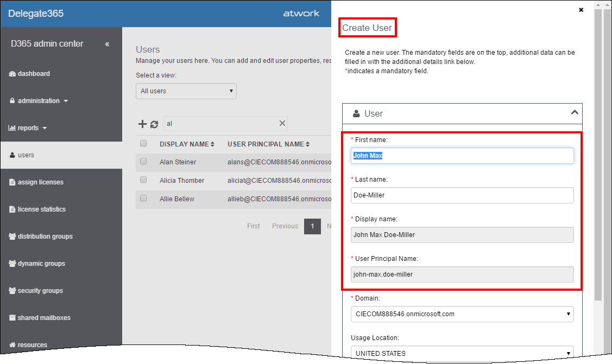Toggle the select-all users checkbox
This screenshot has height=364, width=612.
(x=143, y=143)
